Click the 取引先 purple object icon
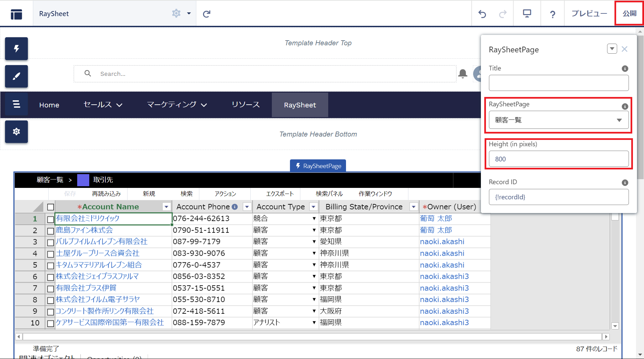This screenshot has height=359, width=644. tap(83, 180)
